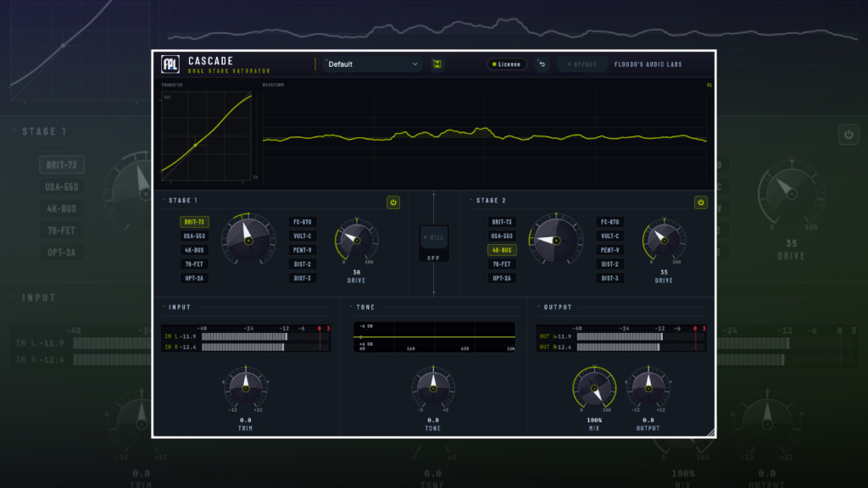The image size is (868, 488).
Task: Select FC-670 model in Stage 1
Action: click(303, 222)
